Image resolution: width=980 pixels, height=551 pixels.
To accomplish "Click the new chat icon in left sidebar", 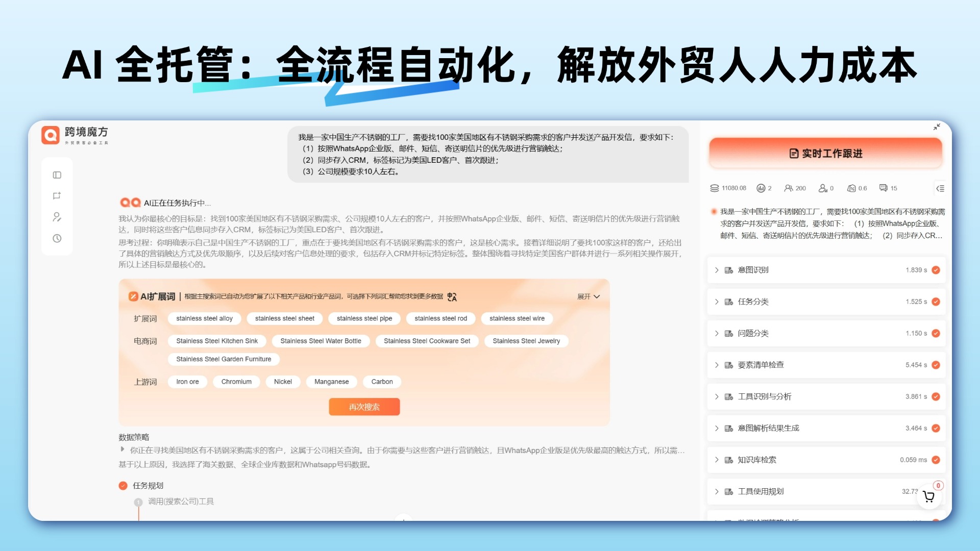I will [x=57, y=196].
